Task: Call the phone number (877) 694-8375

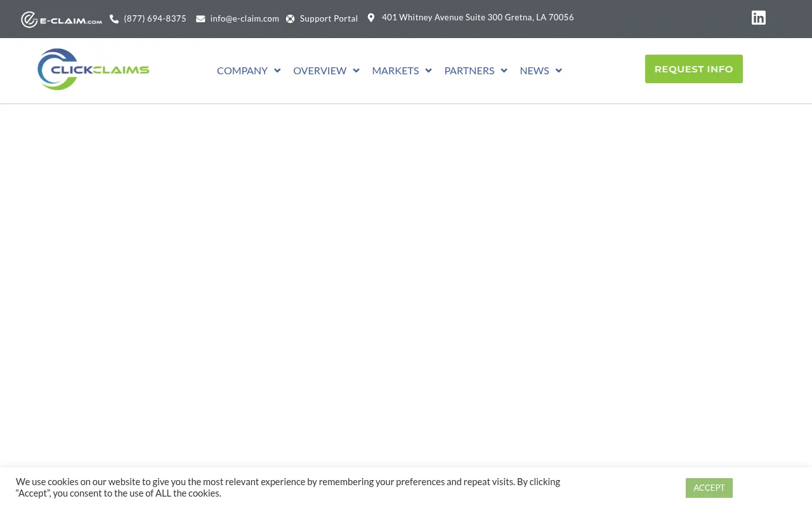Action: click(155, 18)
